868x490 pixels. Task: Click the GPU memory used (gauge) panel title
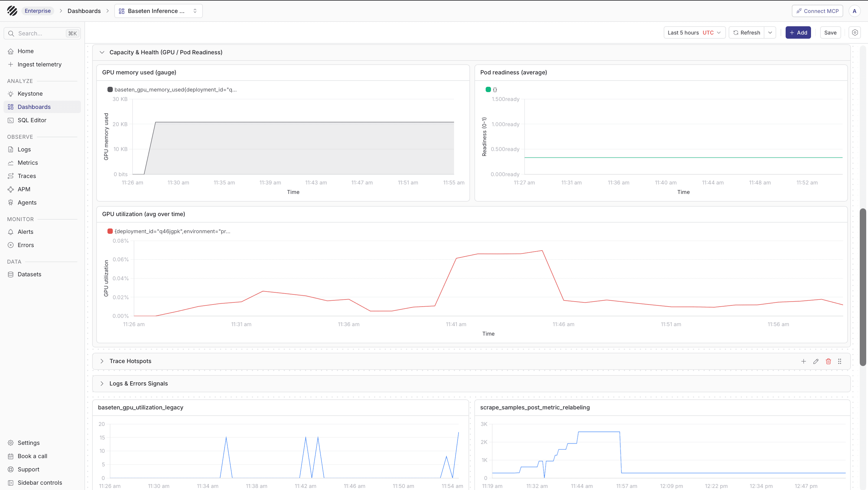(x=139, y=72)
